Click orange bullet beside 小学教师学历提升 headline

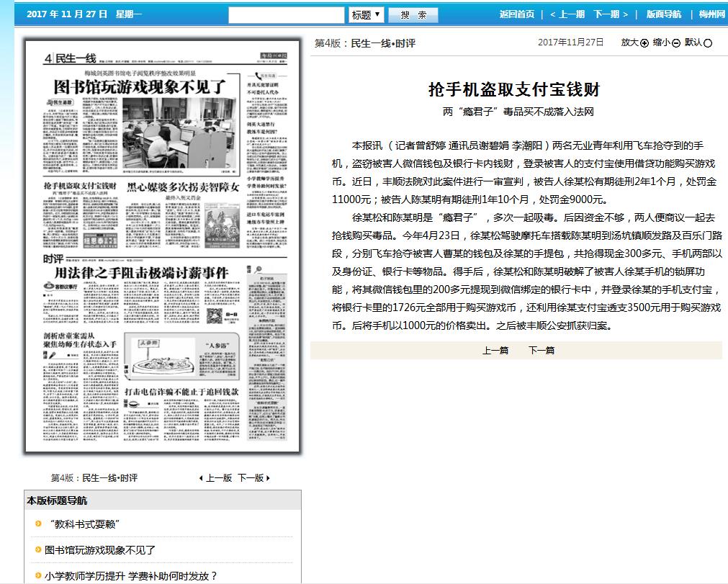click(x=38, y=575)
